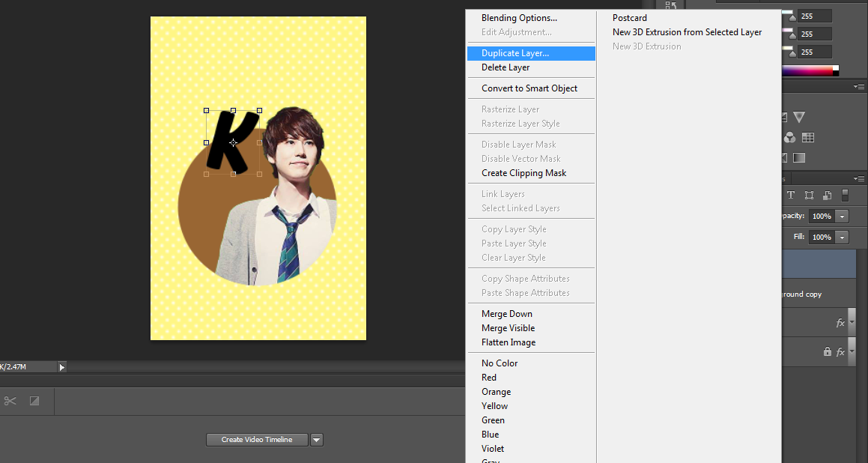Select the smart object filter icon

[x=827, y=195]
